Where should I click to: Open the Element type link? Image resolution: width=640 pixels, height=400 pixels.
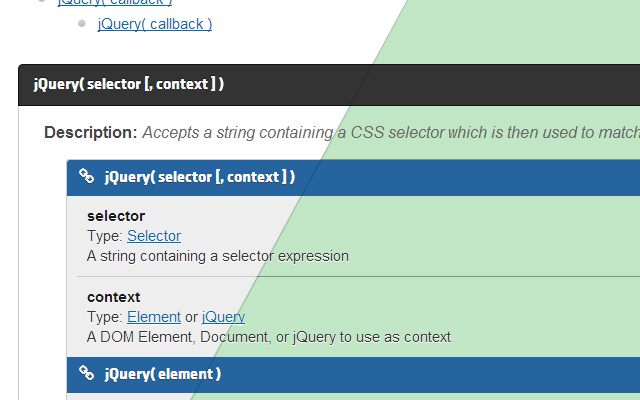[x=154, y=317]
